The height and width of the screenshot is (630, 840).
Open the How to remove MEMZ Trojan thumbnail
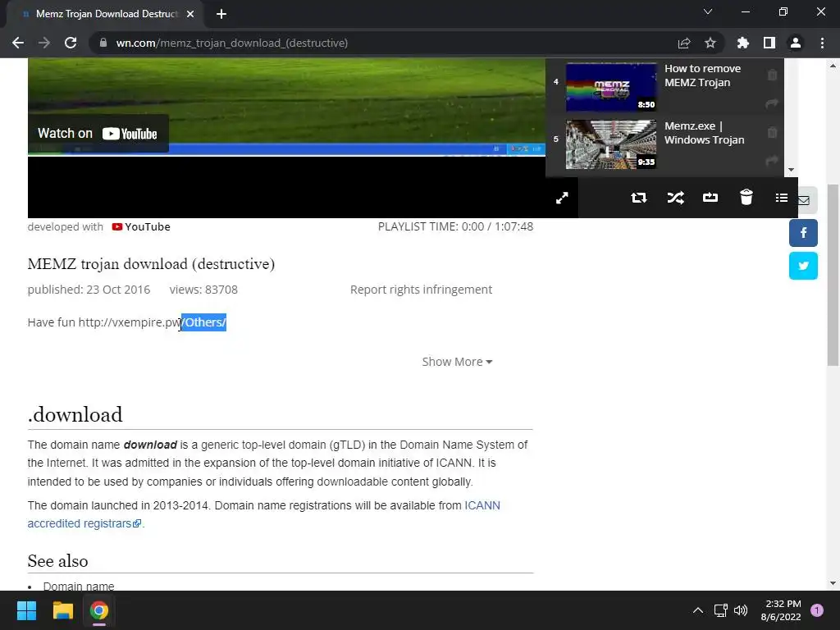point(611,87)
